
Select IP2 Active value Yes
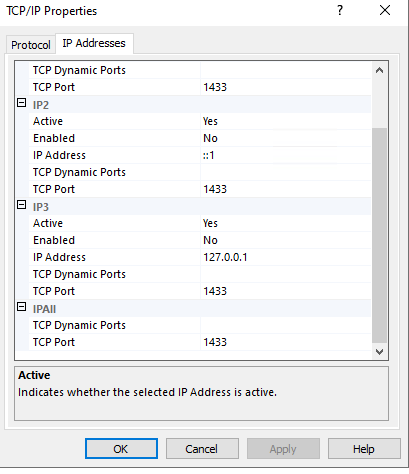pos(286,121)
